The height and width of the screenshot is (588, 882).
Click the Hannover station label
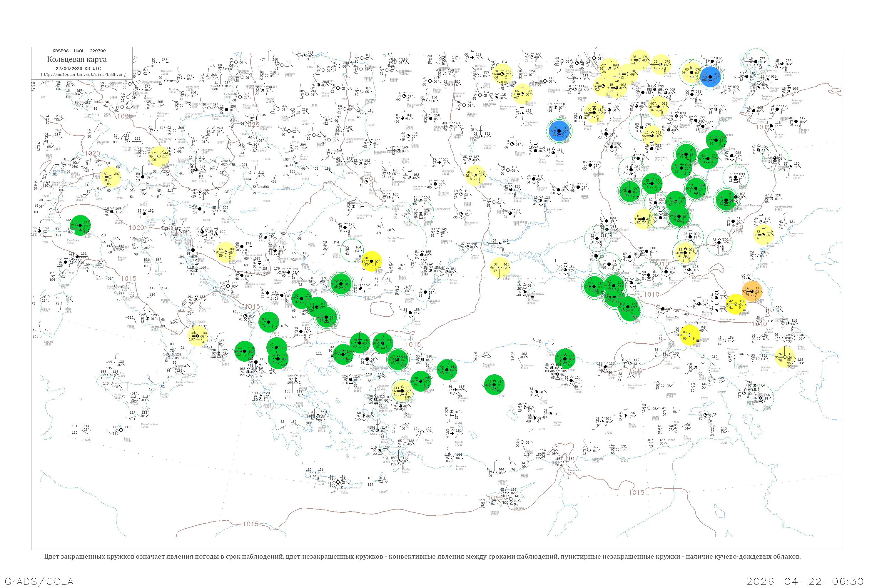pyautogui.click(x=167, y=71)
